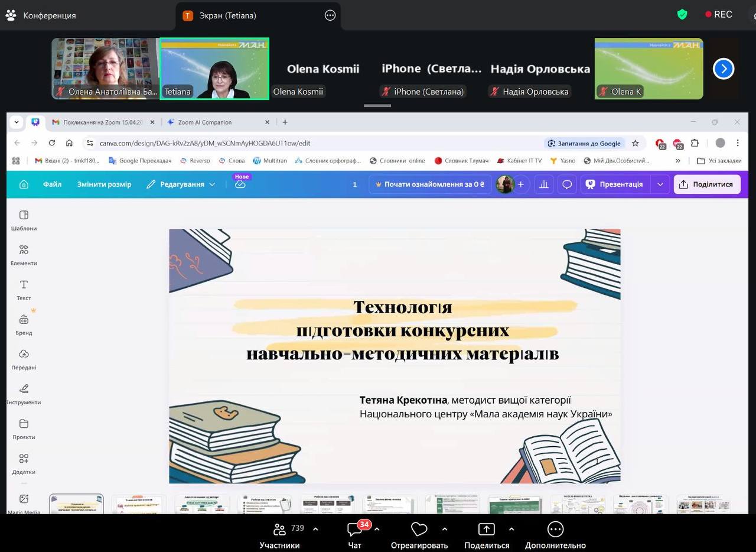Open the Інструменти drawing tools
This screenshot has height=552, width=756.
[x=24, y=394]
